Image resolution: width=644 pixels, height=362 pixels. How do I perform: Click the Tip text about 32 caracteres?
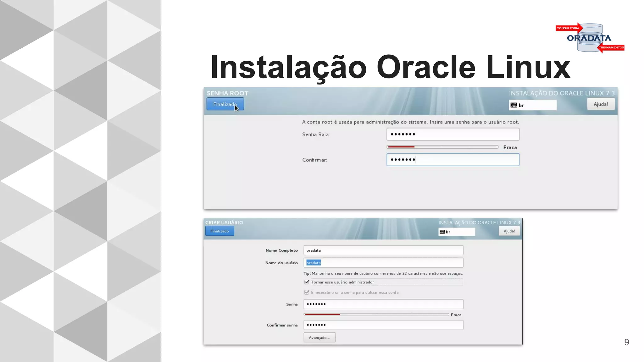pyautogui.click(x=383, y=273)
